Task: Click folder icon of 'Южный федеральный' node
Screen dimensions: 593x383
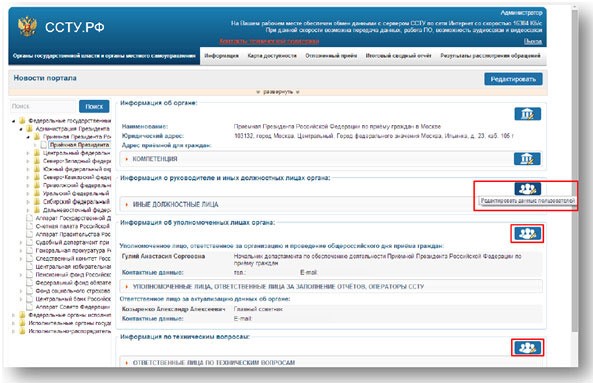Action: click(x=37, y=169)
